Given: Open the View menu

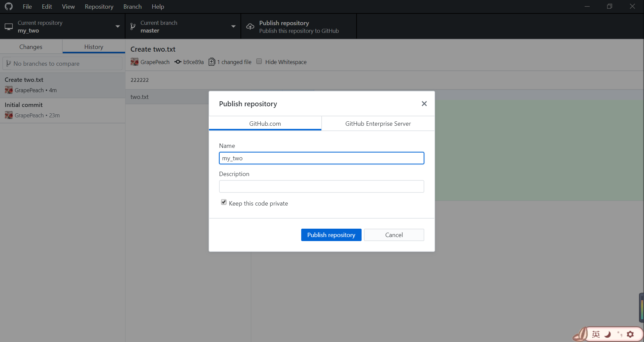Looking at the screenshot, I should click(68, 6).
